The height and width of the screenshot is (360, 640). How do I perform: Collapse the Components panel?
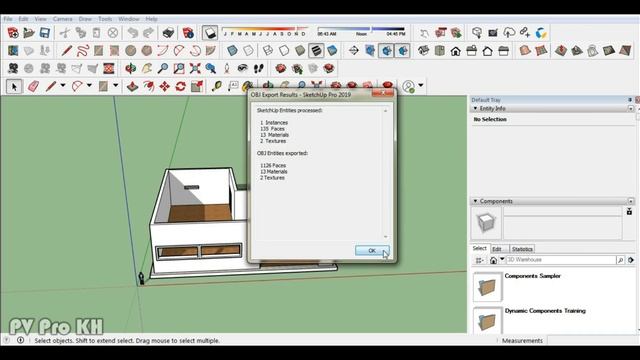(475, 201)
